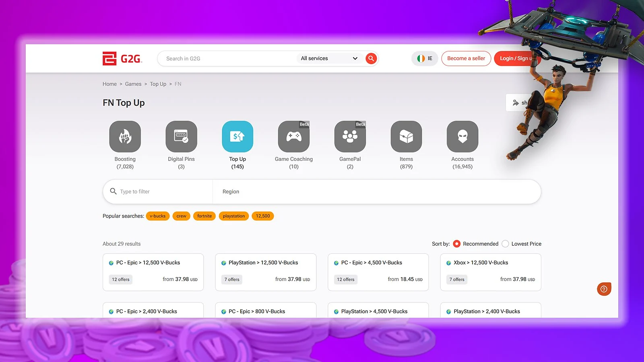Open the Boosting category icon
Image resolution: width=644 pixels, height=362 pixels.
coord(125,136)
